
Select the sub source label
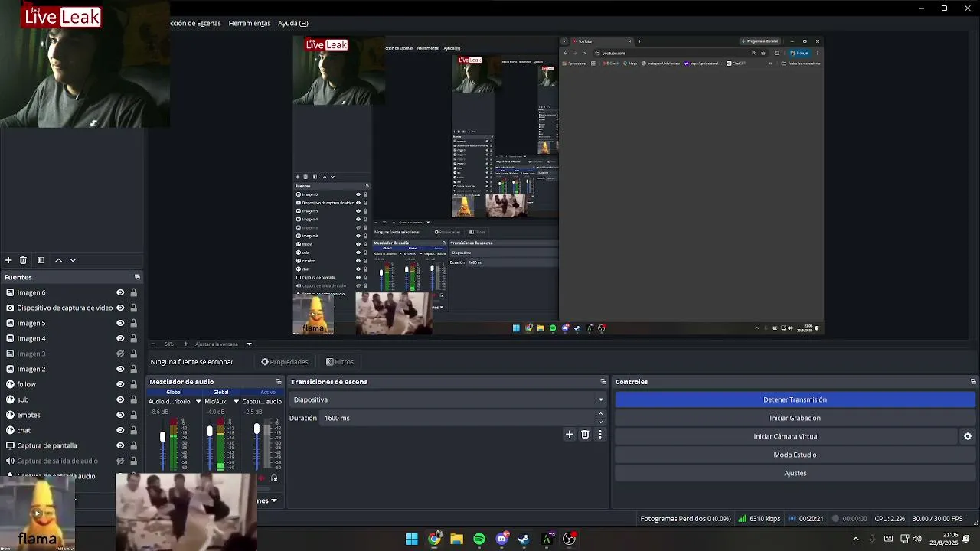(x=23, y=399)
